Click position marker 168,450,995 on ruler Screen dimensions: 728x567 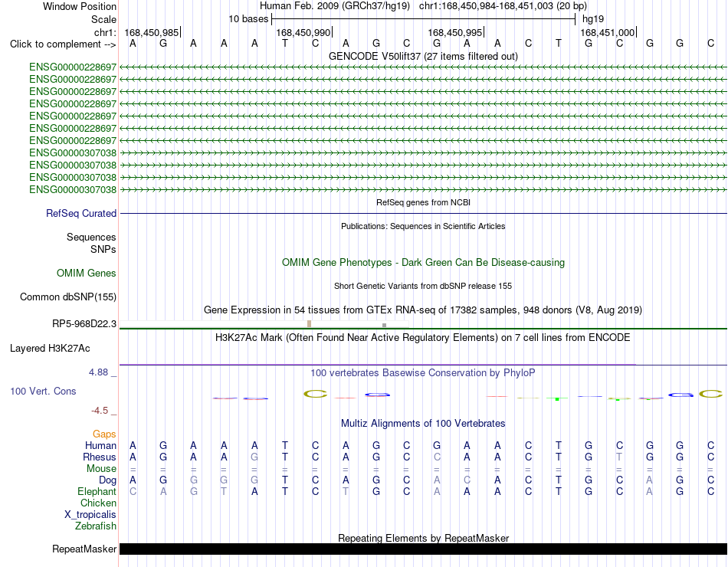[x=455, y=32]
